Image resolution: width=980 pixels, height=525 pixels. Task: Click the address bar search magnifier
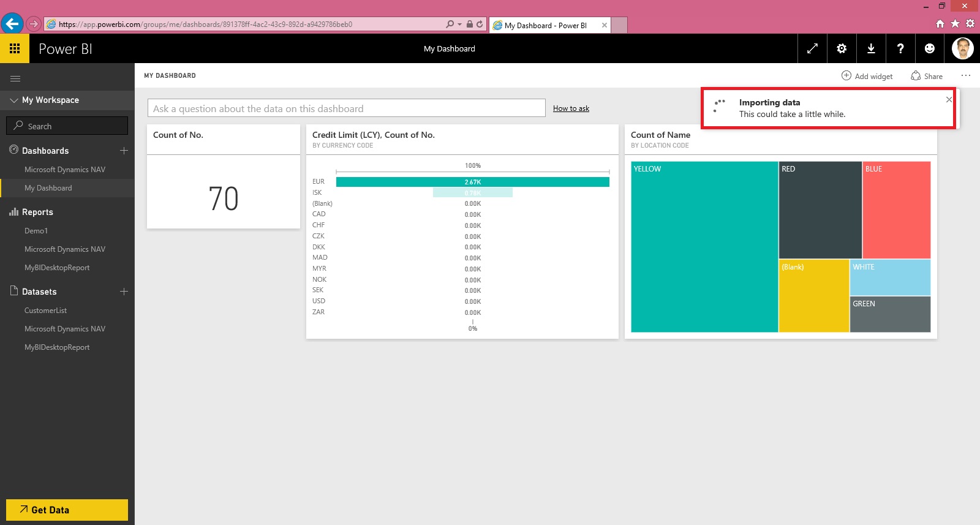(x=450, y=25)
